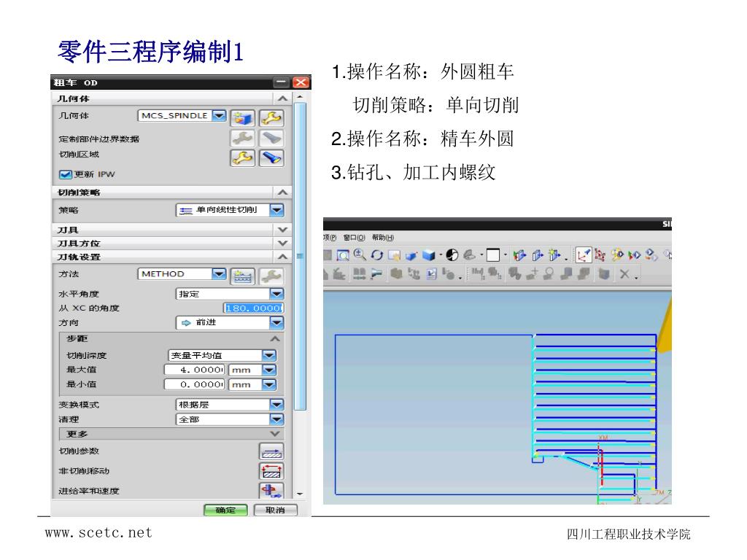Open the 切削深度 变量平均值 dropdown
This screenshot has width=747, height=560.
(x=269, y=355)
